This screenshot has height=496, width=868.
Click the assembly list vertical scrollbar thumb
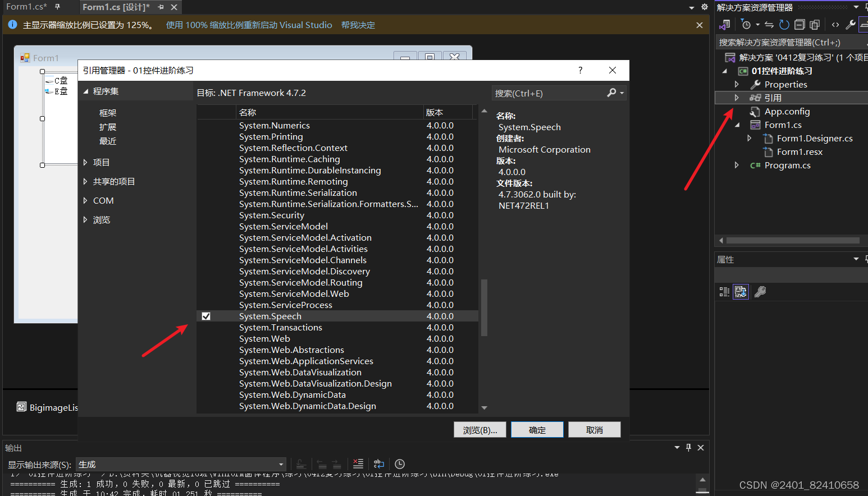(x=484, y=307)
